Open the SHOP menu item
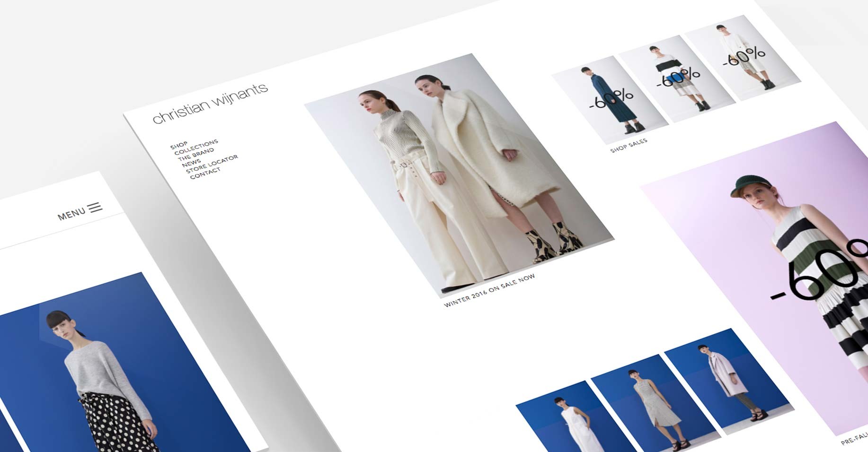The width and height of the screenshot is (868, 452). (x=179, y=145)
